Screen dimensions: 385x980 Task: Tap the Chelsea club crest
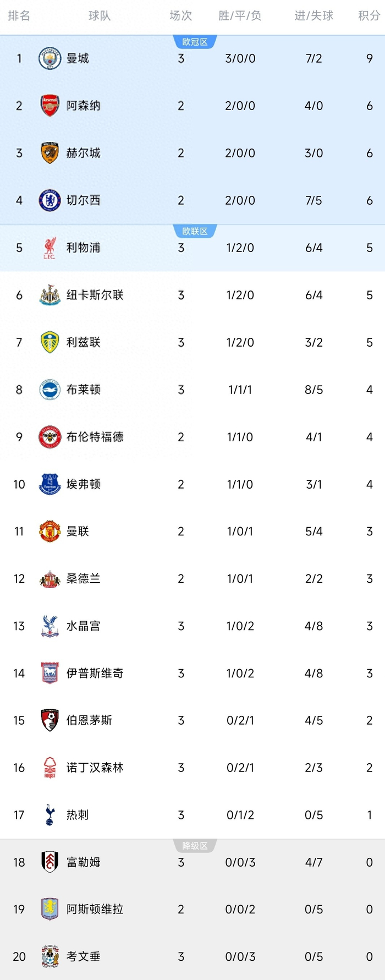(50, 200)
